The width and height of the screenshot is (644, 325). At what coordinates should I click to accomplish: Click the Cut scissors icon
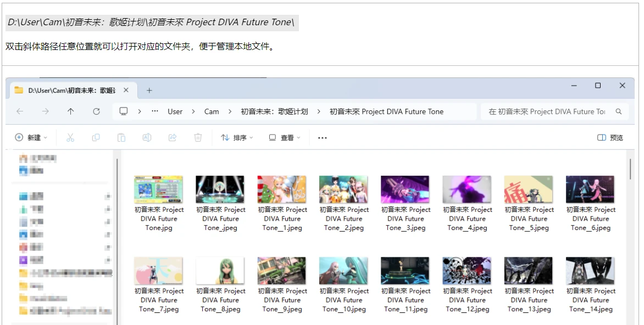[70, 137]
